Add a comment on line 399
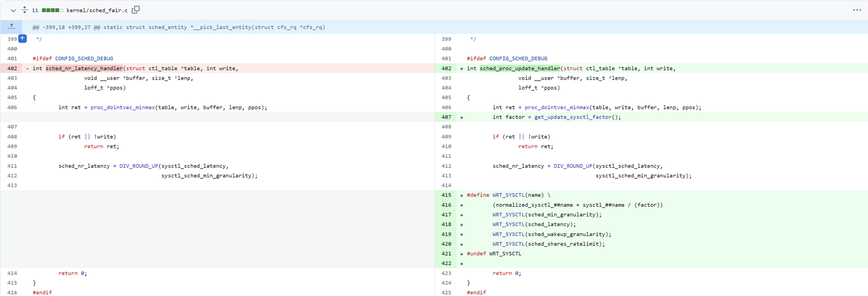 click(x=22, y=39)
